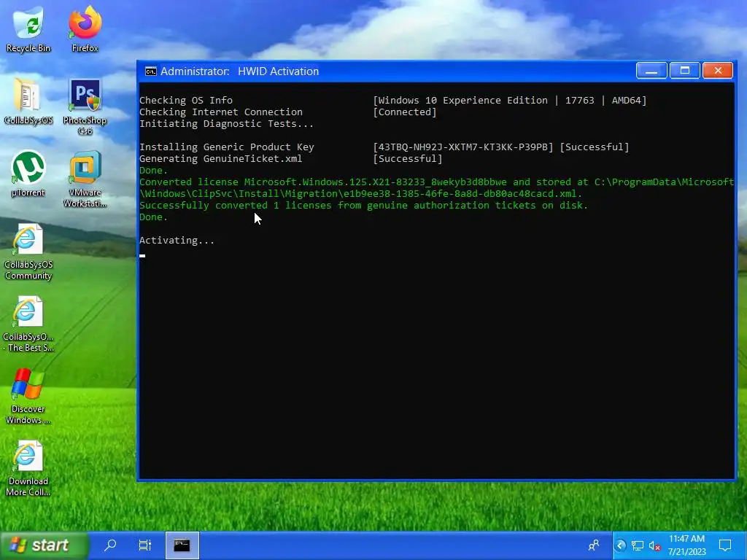The height and width of the screenshot is (560, 747).
Task: Open taskbar search magnifier icon
Action: point(110,545)
